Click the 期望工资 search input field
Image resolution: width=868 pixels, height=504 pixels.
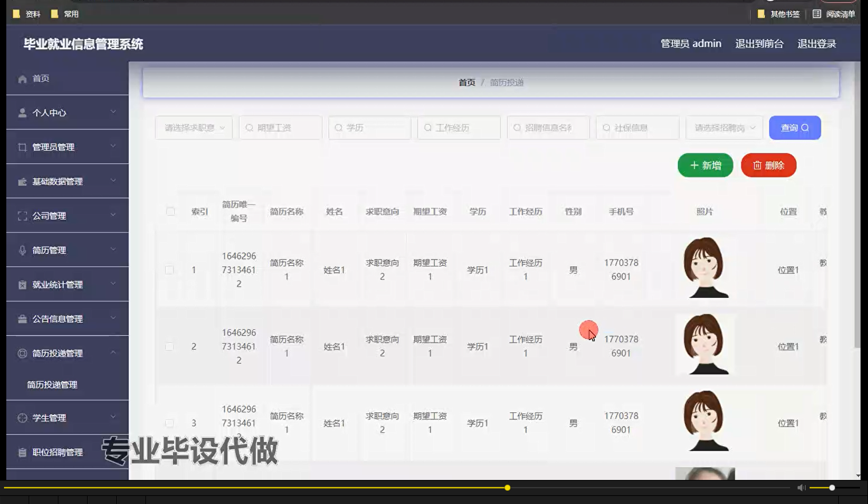[x=280, y=128]
